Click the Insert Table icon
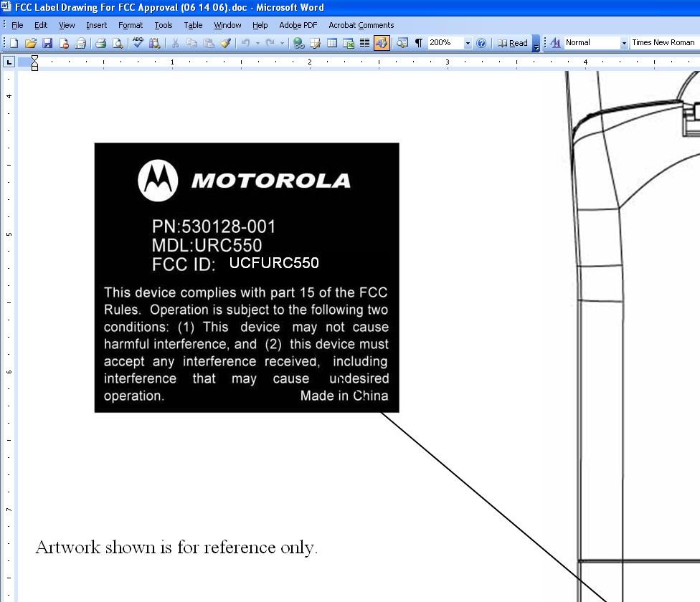Image resolution: width=700 pixels, height=602 pixels. click(331, 43)
